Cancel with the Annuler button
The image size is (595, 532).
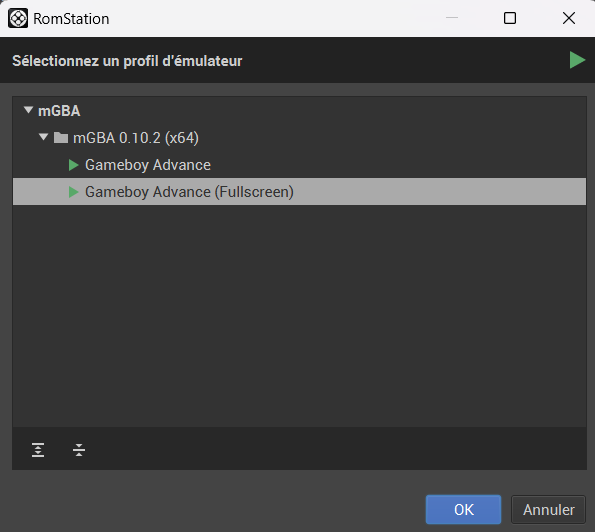(x=548, y=510)
